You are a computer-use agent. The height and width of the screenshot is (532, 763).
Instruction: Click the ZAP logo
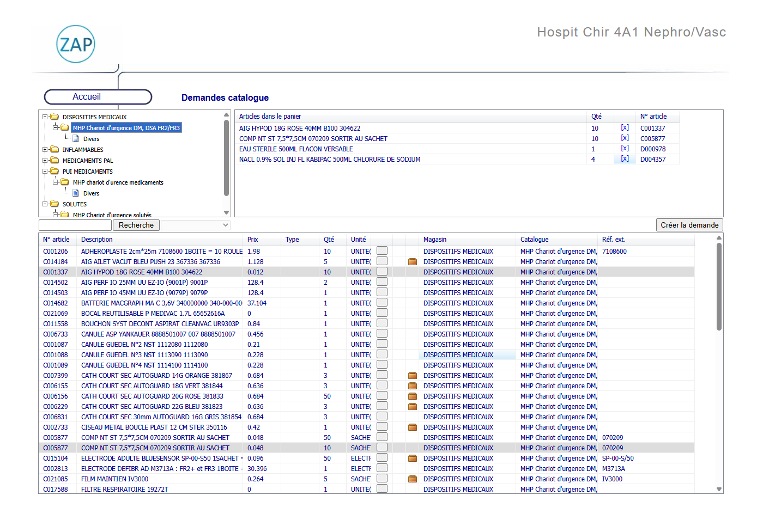click(76, 44)
